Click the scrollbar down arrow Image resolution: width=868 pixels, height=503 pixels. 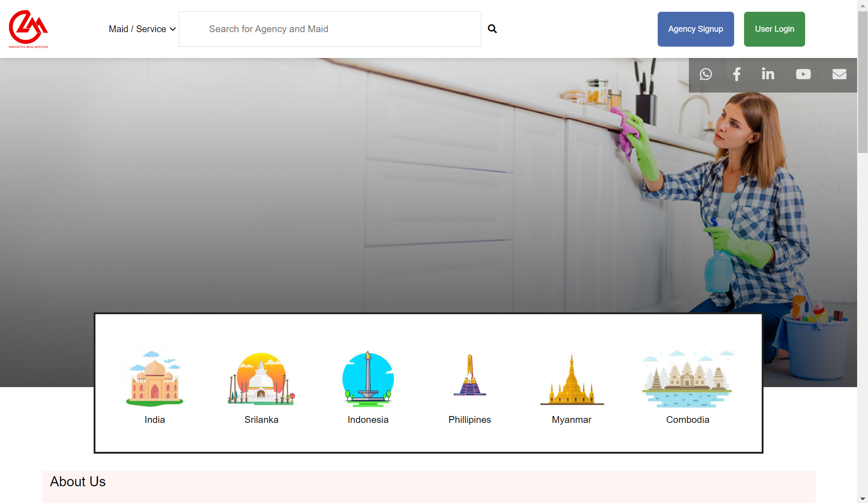(x=863, y=498)
